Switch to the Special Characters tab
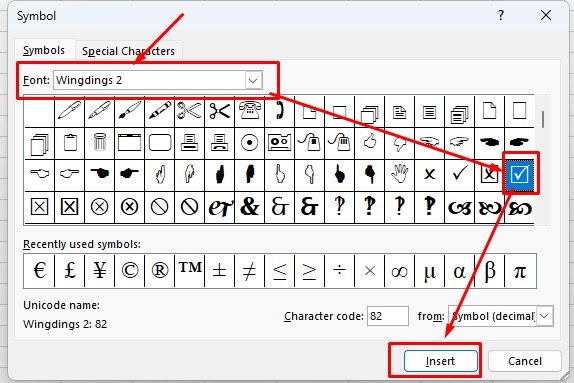The image size is (574, 383). (x=128, y=51)
